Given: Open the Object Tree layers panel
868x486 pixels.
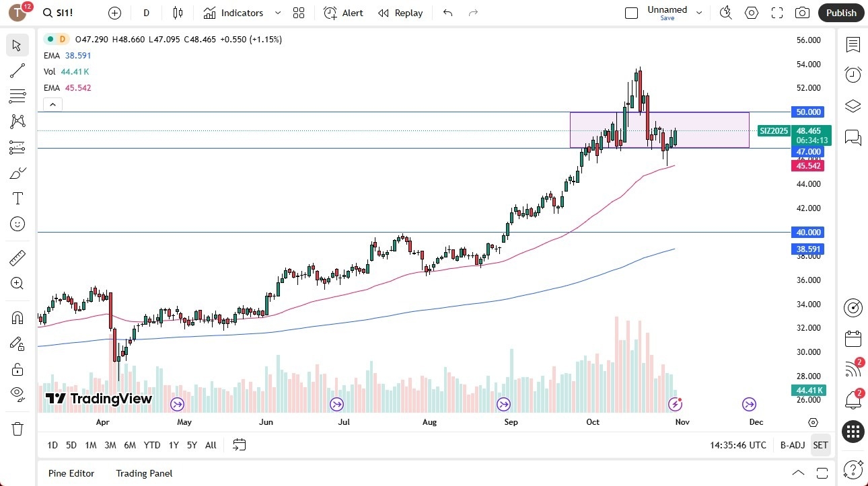Looking at the screenshot, I should [853, 106].
